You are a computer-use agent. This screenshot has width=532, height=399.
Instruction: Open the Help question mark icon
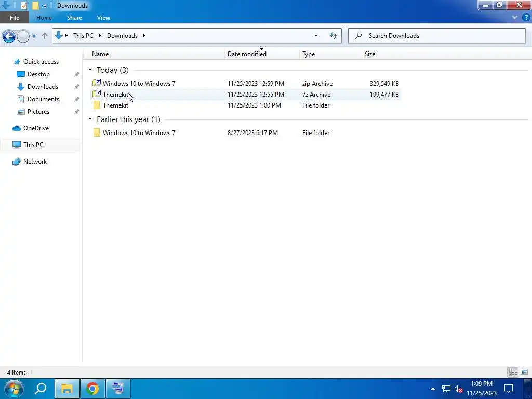tap(526, 17)
